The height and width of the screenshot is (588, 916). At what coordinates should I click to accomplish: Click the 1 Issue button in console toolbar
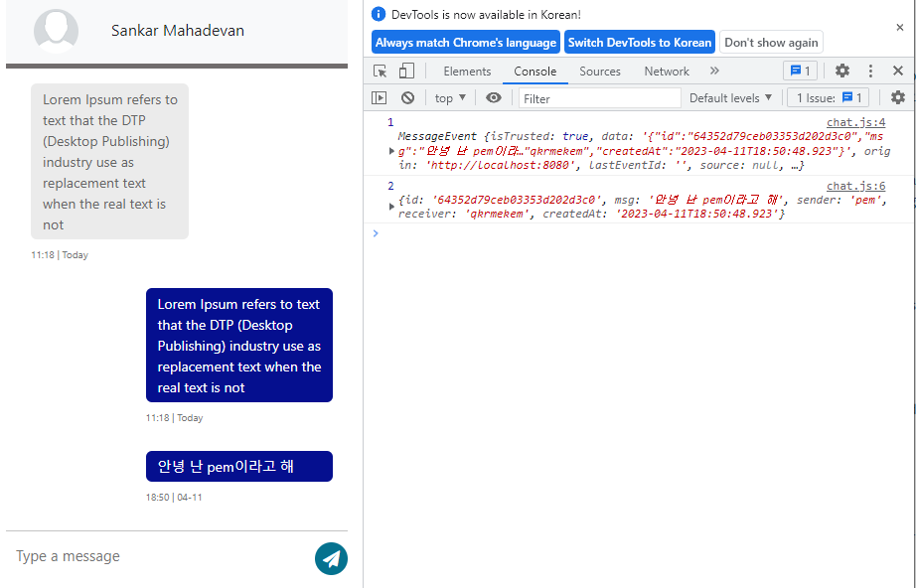tap(829, 98)
